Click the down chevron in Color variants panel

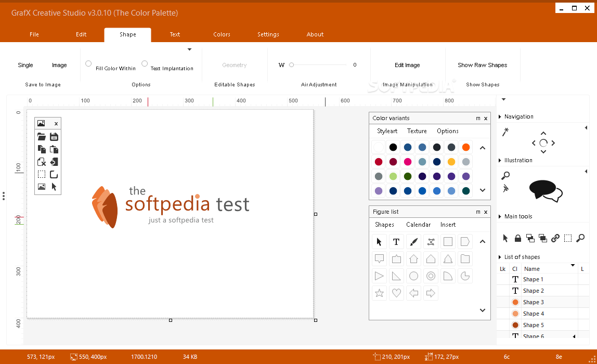coord(483,190)
